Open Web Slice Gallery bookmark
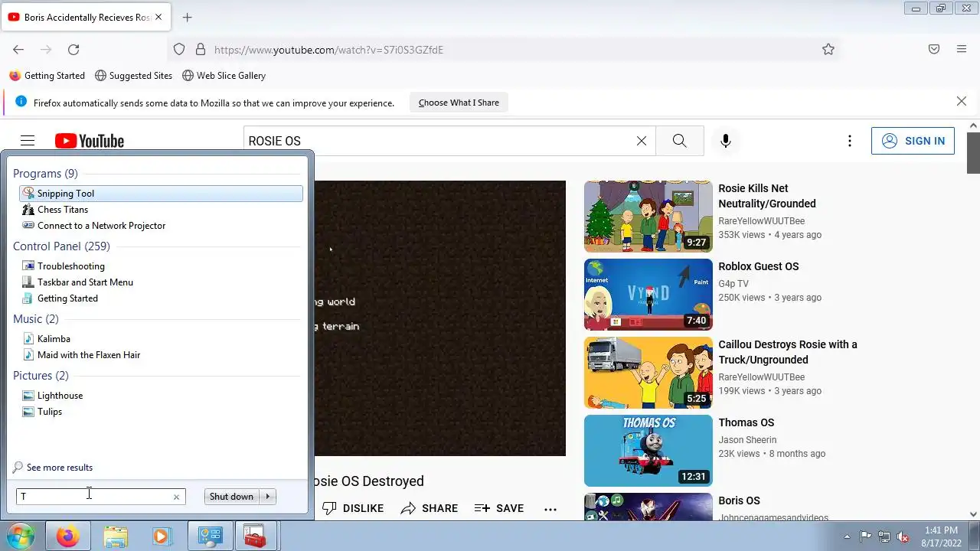 (x=224, y=76)
